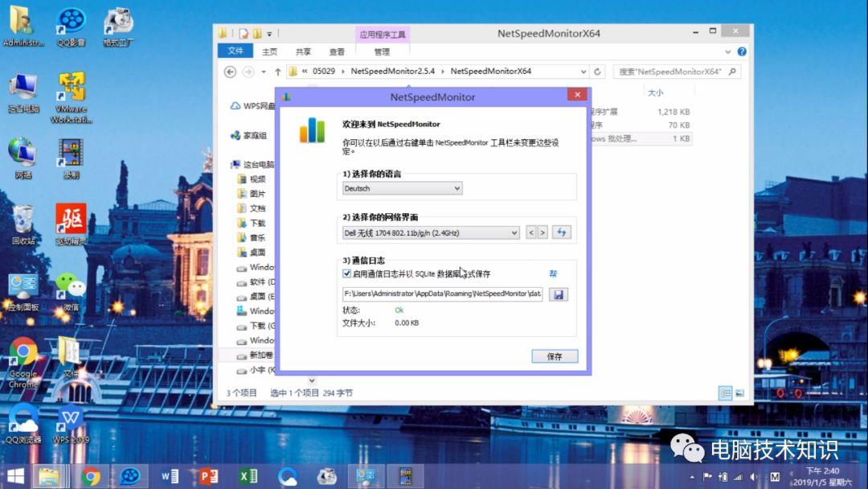The width and height of the screenshot is (868, 489).
Task: Open 视频 folder in navigation pane
Action: 252,179
